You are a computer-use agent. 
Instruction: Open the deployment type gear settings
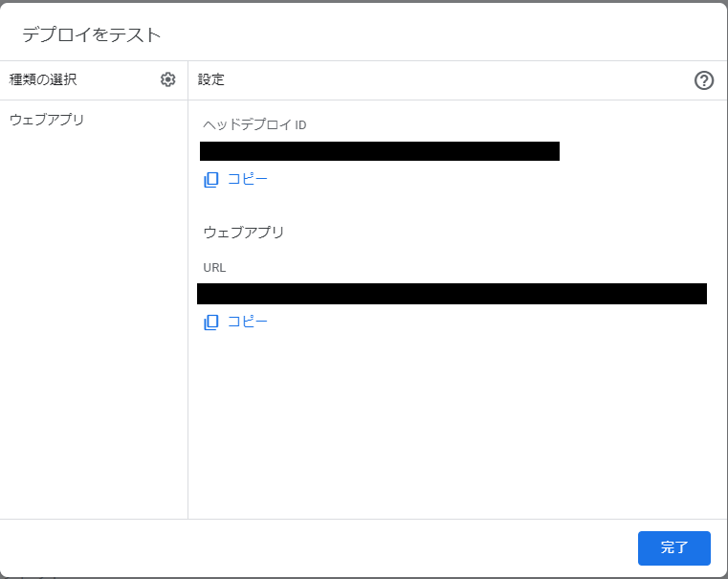tap(168, 79)
